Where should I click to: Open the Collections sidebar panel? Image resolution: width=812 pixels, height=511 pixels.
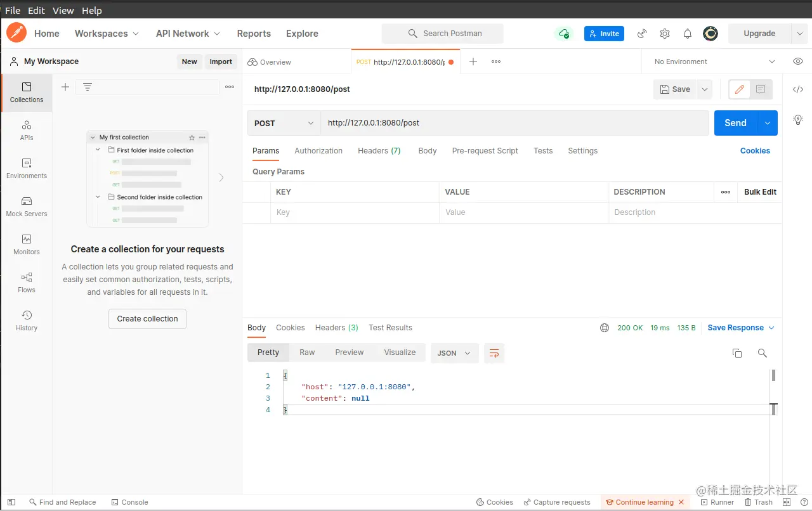(27, 93)
